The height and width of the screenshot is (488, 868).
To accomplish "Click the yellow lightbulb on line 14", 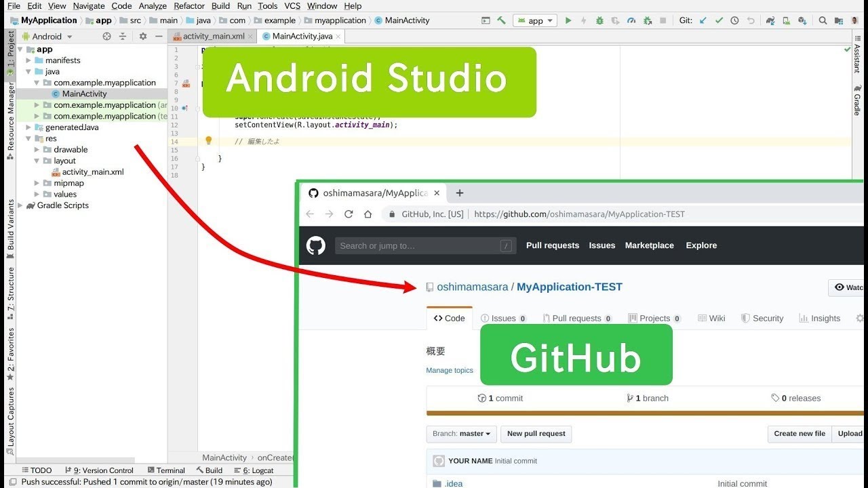I will click(x=209, y=140).
